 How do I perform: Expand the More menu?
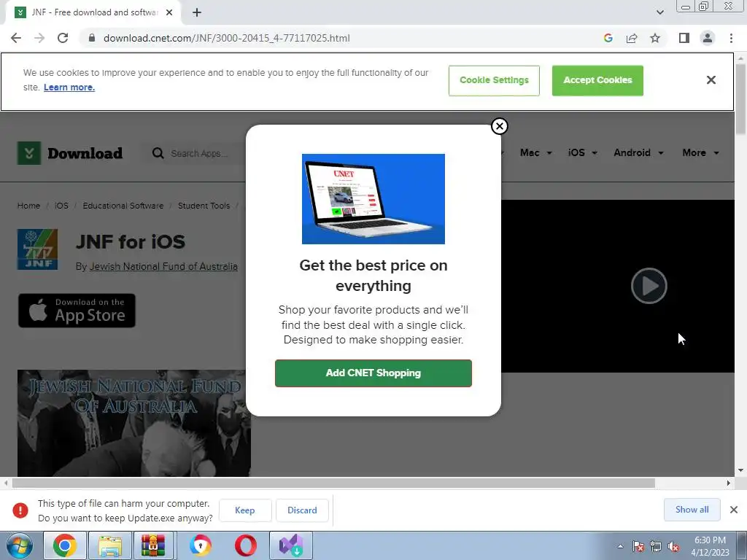(700, 153)
